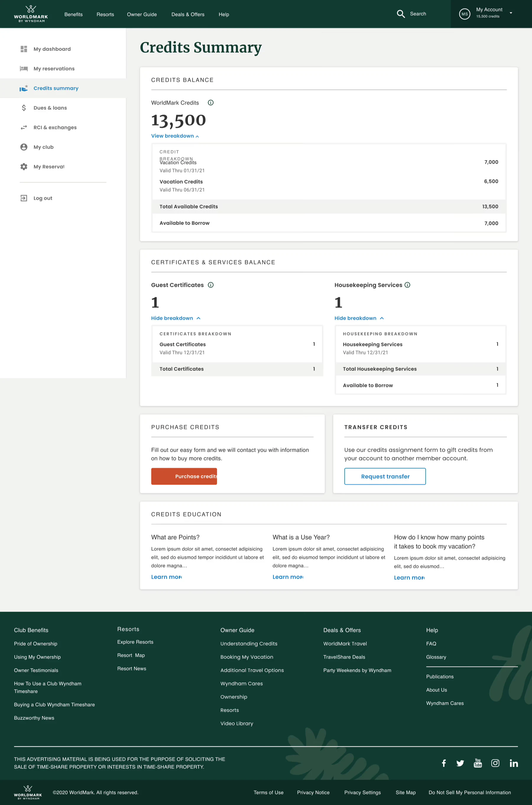Click the Purchase credits button
The width and height of the screenshot is (532, 805).
coord(184,476)
